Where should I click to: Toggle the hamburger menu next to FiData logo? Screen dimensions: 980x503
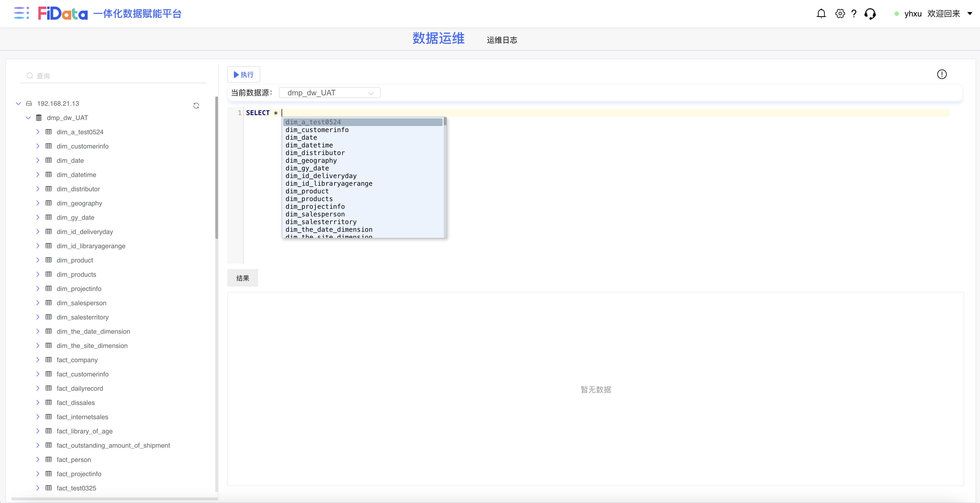21,13
